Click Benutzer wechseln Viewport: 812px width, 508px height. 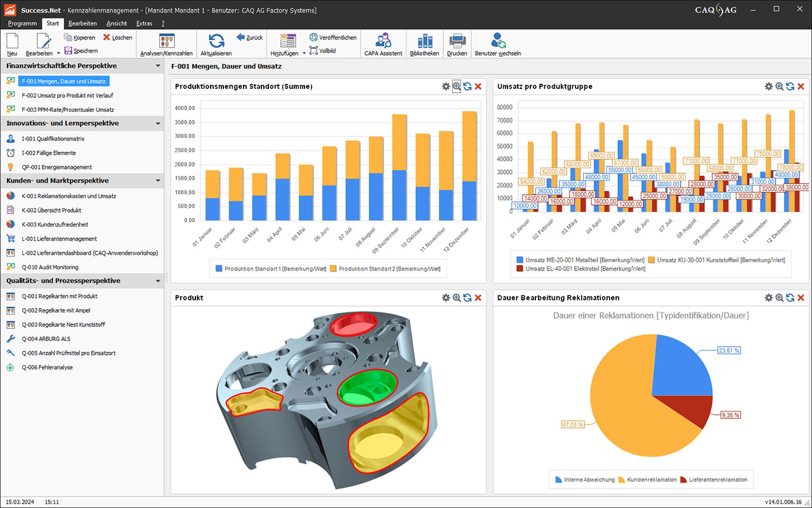[498, 44]
